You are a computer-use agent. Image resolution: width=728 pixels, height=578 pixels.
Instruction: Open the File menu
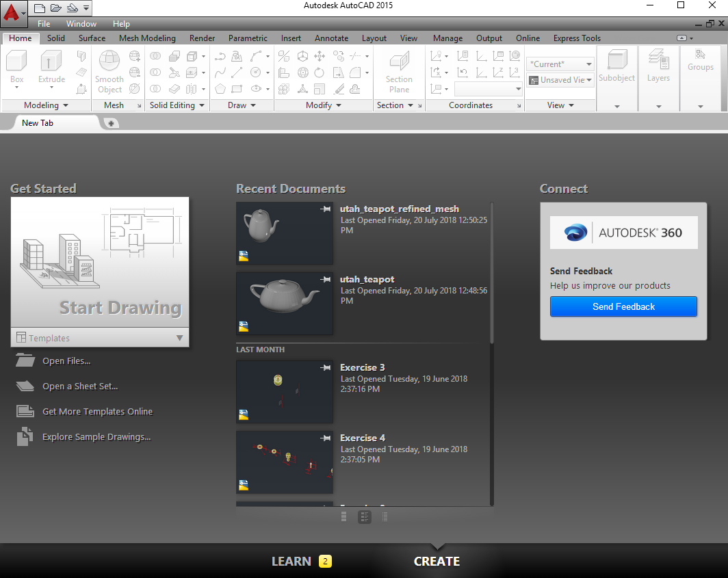(44, 24)
